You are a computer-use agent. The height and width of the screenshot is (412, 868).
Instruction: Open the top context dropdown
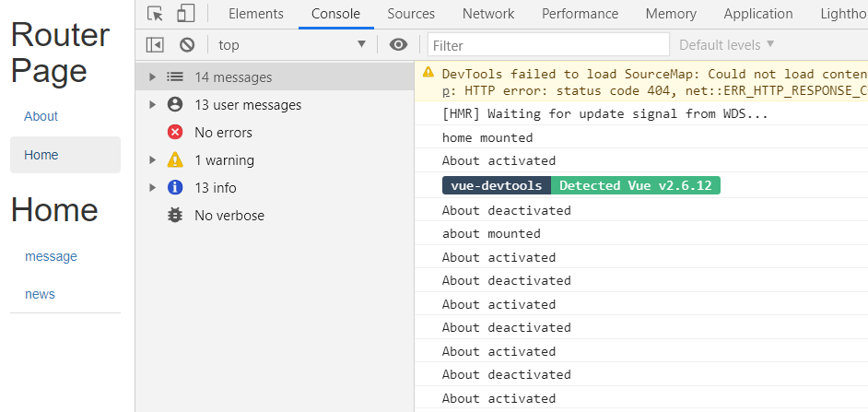(x=291, y=45)
